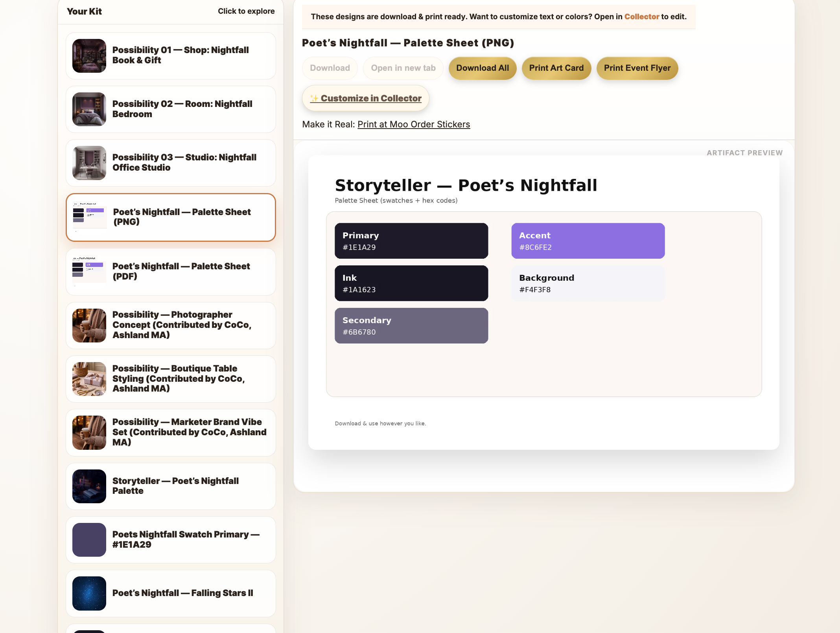
Task: Click the Falling Stars II thumbnail
Action: 89,593
